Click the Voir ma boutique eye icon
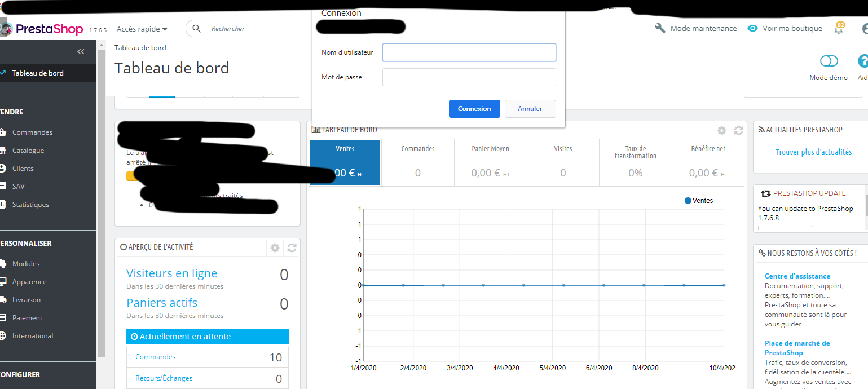 point(752,28)
